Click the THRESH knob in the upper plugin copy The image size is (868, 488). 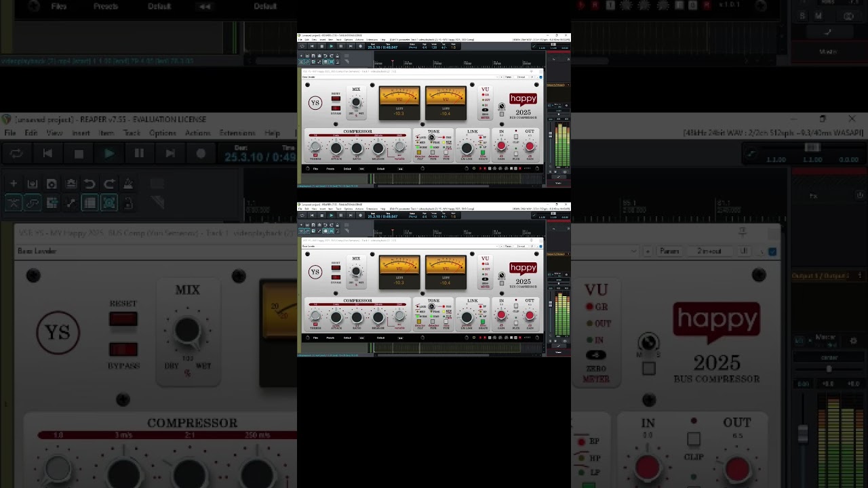tap(315, 146)
